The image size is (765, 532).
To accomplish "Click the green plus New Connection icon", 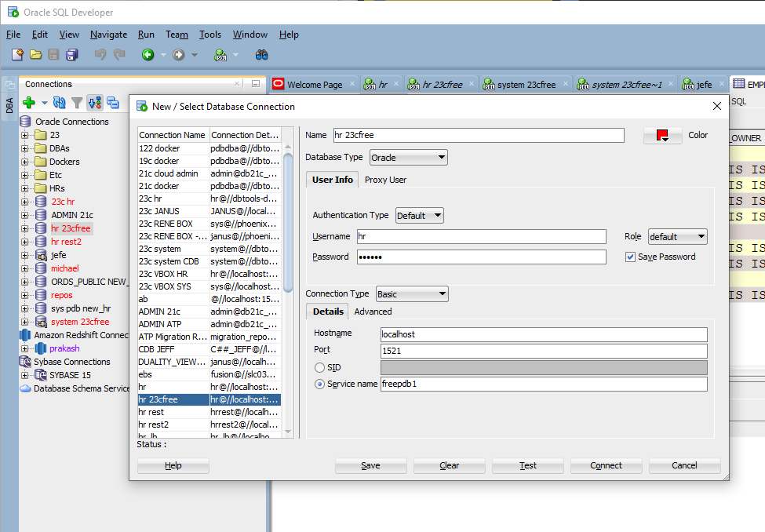I will point(29,103).
